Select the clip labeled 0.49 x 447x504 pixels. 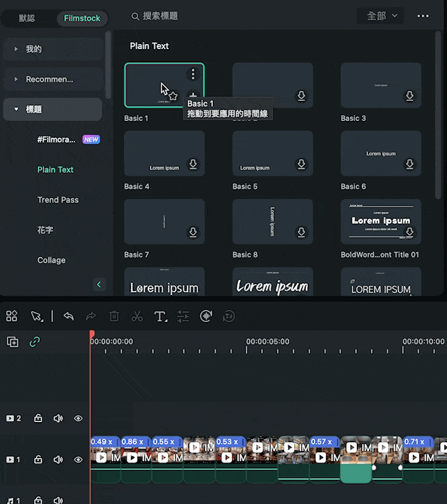point(105,459)
